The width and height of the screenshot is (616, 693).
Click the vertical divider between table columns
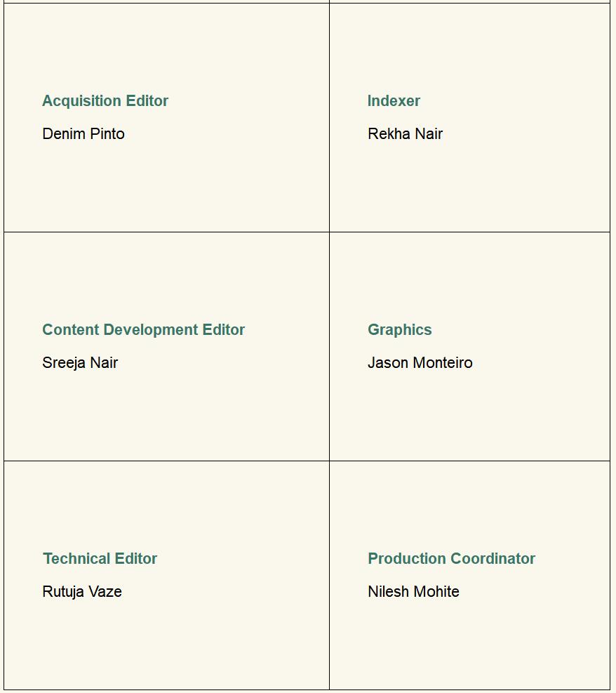pyautogui.click(x=329, y=351)
